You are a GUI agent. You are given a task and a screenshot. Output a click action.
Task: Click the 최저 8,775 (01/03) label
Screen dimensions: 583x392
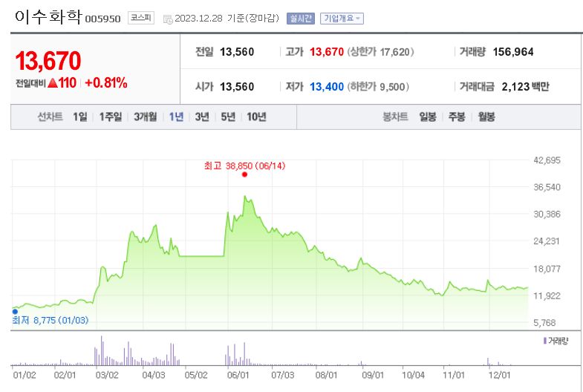coord(51,320)
